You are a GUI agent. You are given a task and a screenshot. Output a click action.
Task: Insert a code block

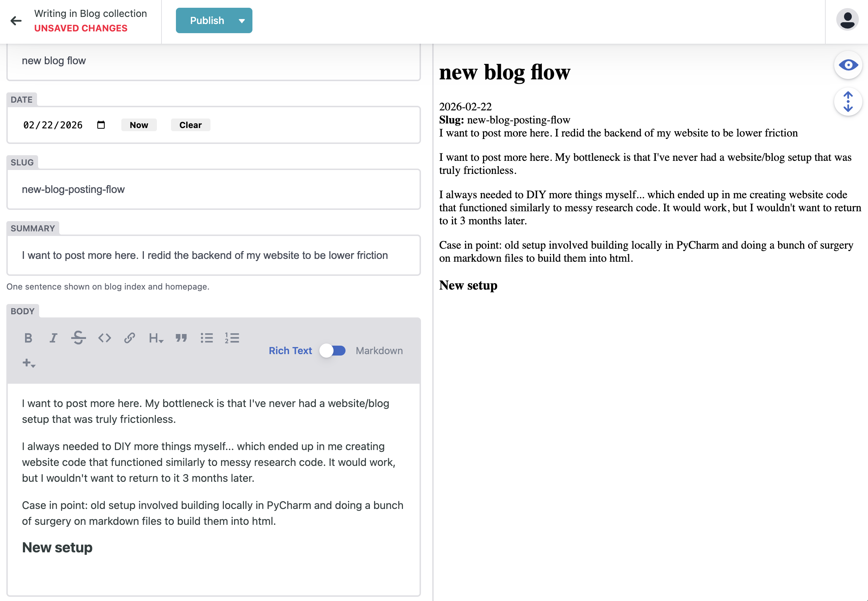(104, 338)
